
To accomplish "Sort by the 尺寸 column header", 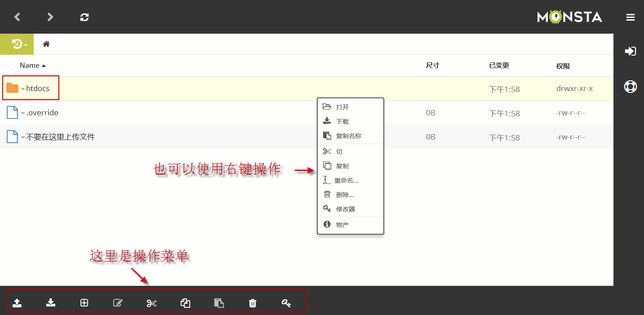I will tap(432, 66).
